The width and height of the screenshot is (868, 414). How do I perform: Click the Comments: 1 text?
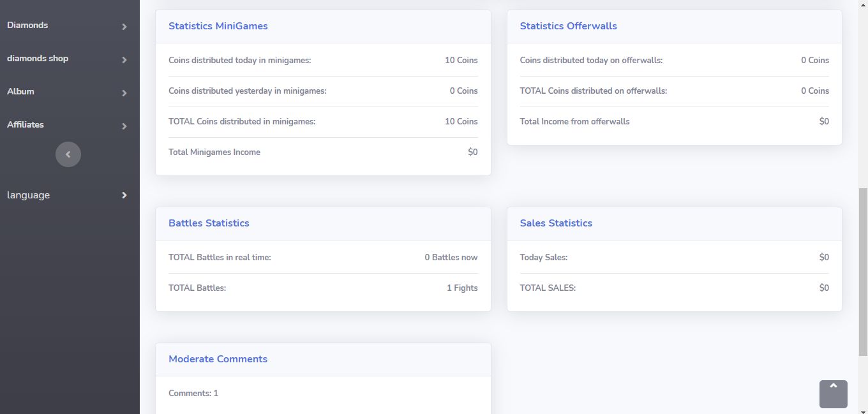click(x=193, y=394)
